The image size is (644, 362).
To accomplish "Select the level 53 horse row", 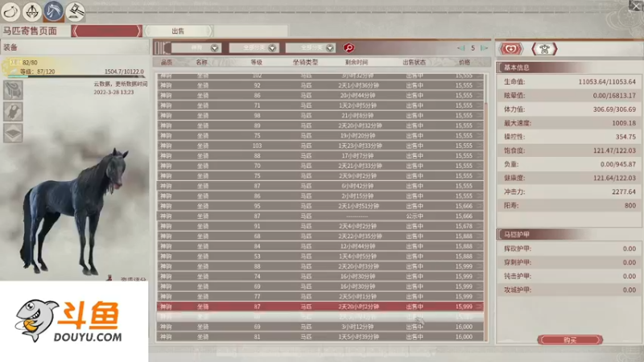I will (320, 256).
